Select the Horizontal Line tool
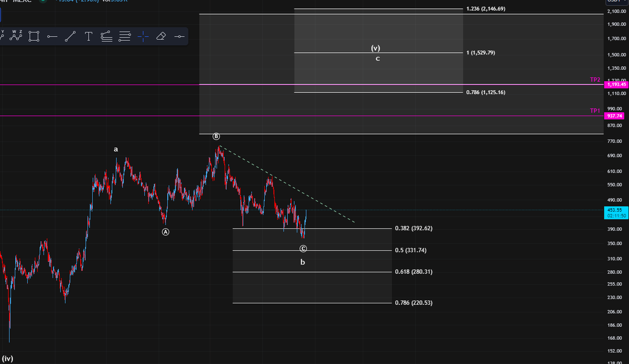 click(x=179, y=37)
